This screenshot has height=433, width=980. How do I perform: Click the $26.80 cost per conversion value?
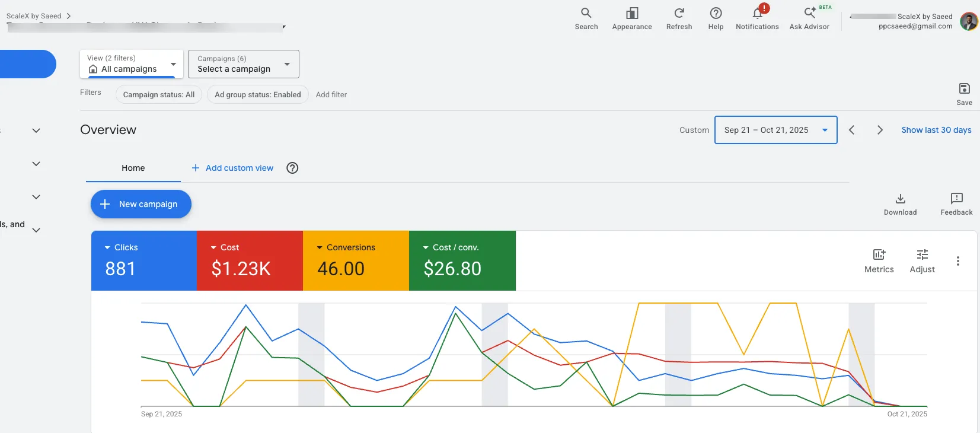452,269
